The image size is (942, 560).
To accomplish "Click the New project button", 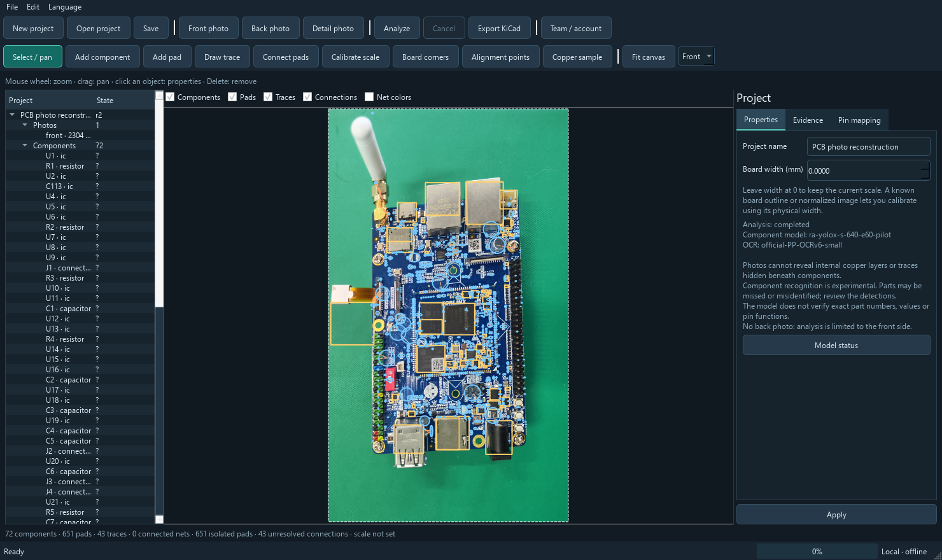I will coord(33,29).
